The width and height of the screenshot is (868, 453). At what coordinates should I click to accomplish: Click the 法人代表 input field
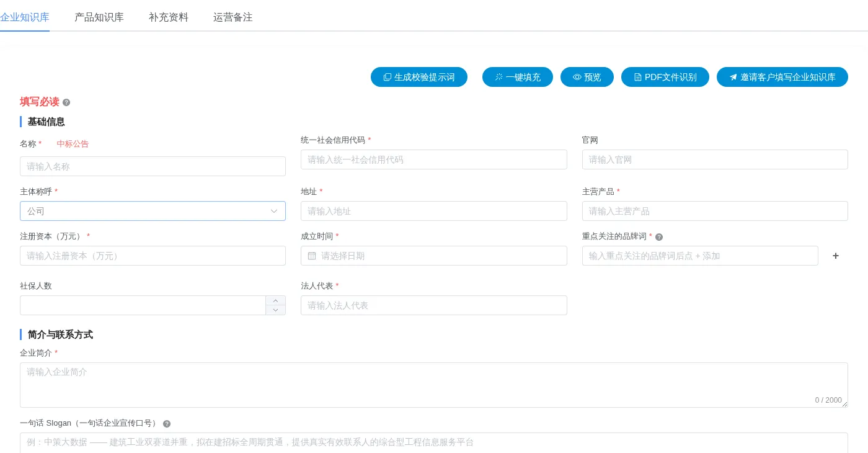tap(434, 305)
